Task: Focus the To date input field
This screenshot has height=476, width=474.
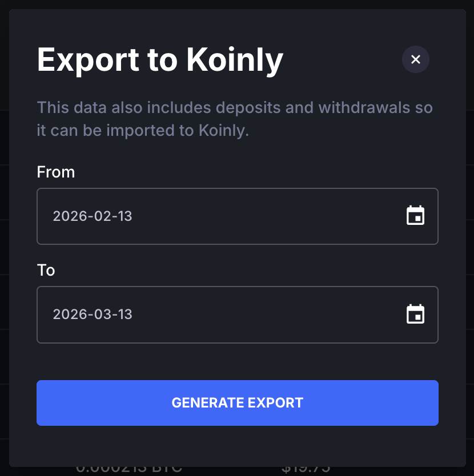Action: pyautogui.click(x=217, y=314)
